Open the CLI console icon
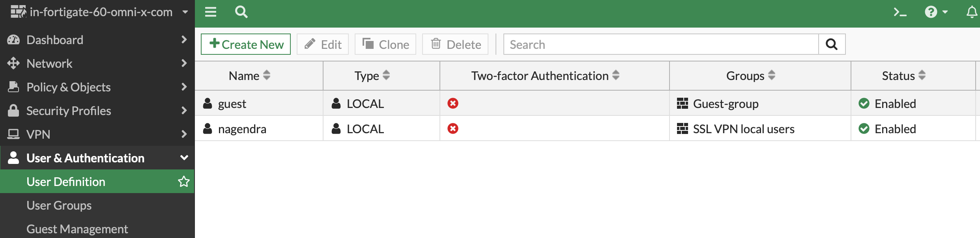The height and width of the screenshot is (238, 980). (x=900, y=12)
